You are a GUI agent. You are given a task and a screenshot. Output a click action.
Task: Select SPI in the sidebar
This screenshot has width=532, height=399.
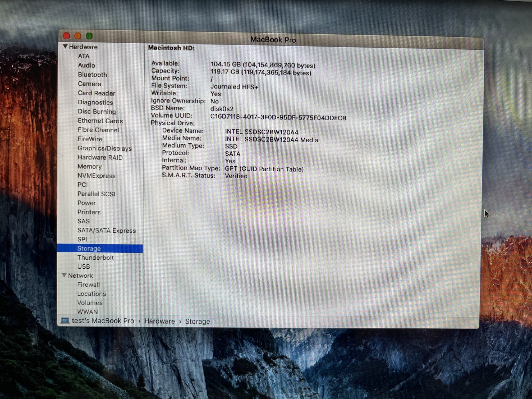(82, 239)
